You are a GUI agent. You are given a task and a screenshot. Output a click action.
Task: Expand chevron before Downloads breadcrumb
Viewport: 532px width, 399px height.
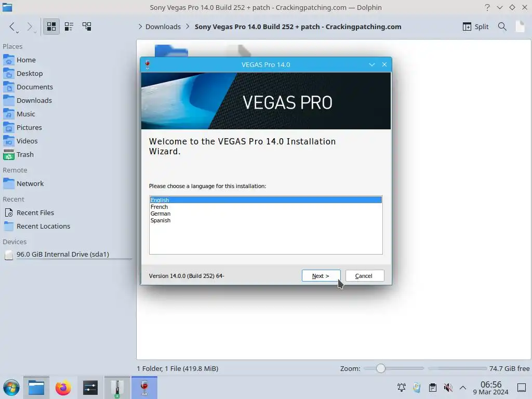(x=140, y=26)
